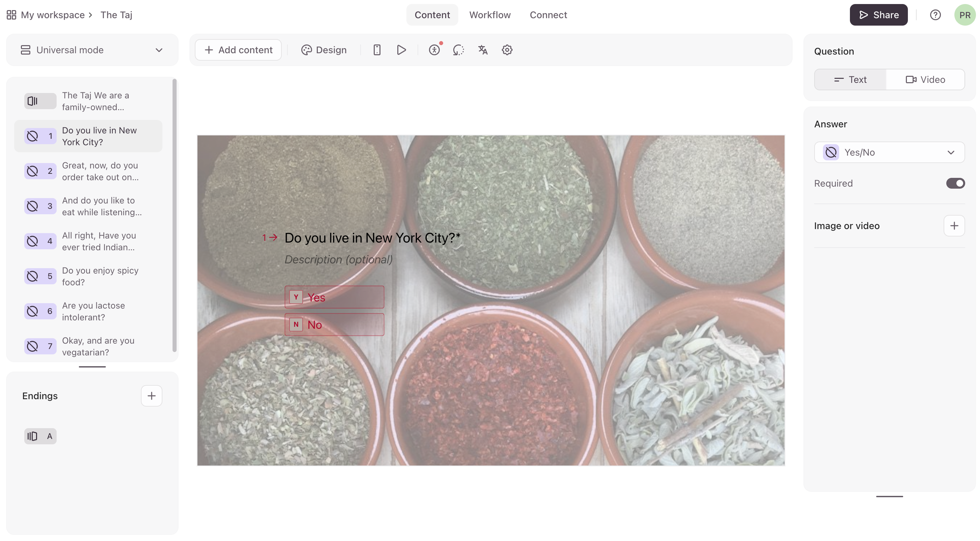The height and width of the screenshot is (541, 980).
Task: Click the Endings section heading
Action: (40, 396)
